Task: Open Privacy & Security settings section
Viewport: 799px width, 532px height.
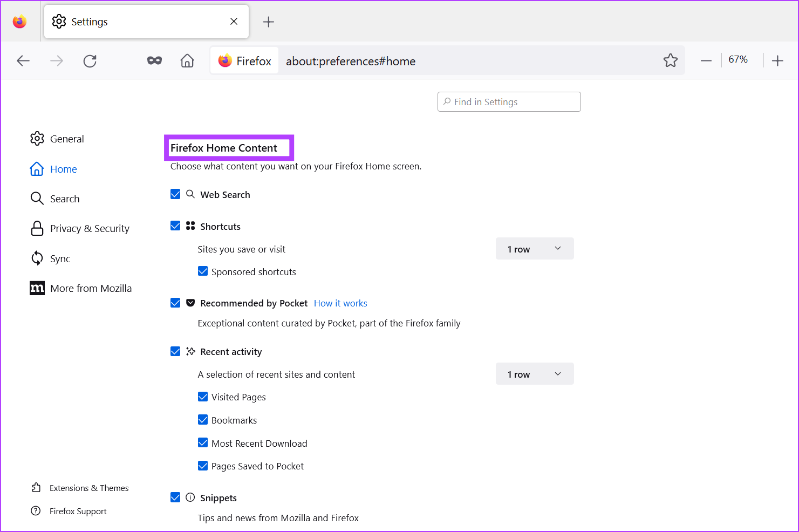Action: pos(90,229)
